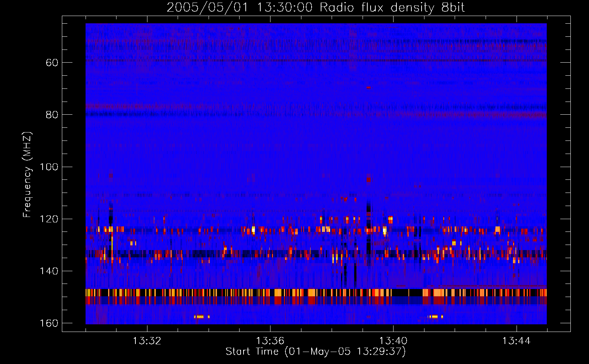Click the 80 frequency tick label
This screenshot has width=589, height=364.
pyautogui.click(x=52, y=115)
